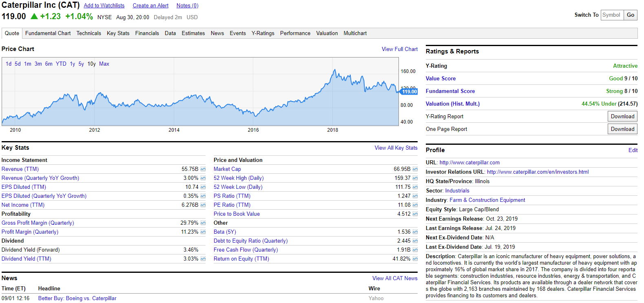Switch to the Valuation tab

pos(327,33)
